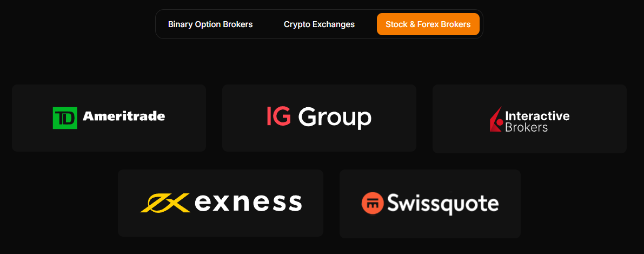Click the bold Interactive word
Viewport: 644px width, 254px height.
[x=537, y=115]
